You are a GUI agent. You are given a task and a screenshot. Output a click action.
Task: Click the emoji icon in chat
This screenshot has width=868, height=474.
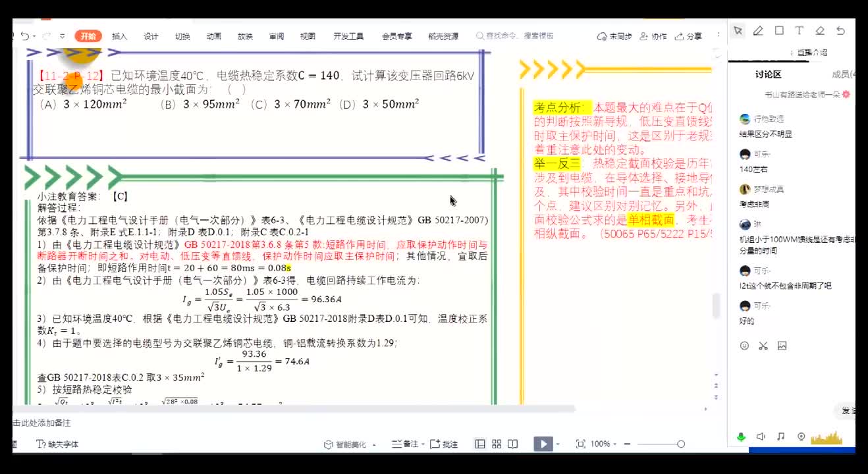coord(745,346)
